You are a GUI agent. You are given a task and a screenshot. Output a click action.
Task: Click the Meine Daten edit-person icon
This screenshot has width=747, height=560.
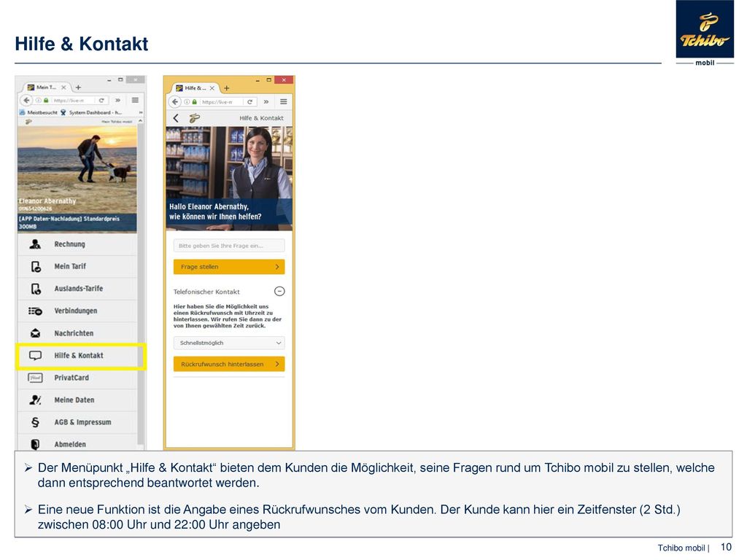pos(35,400)
